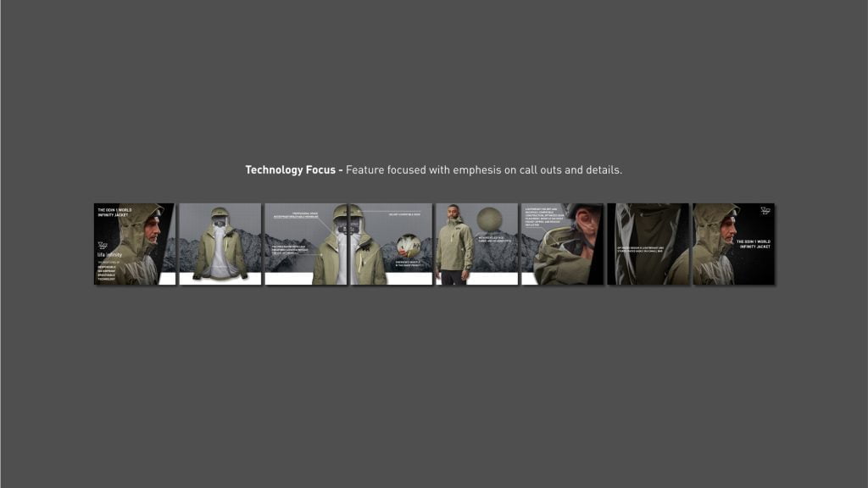Click the Helly Hansen logo on first slide
This screenshot has width=868, height=488.
(103, 245)
